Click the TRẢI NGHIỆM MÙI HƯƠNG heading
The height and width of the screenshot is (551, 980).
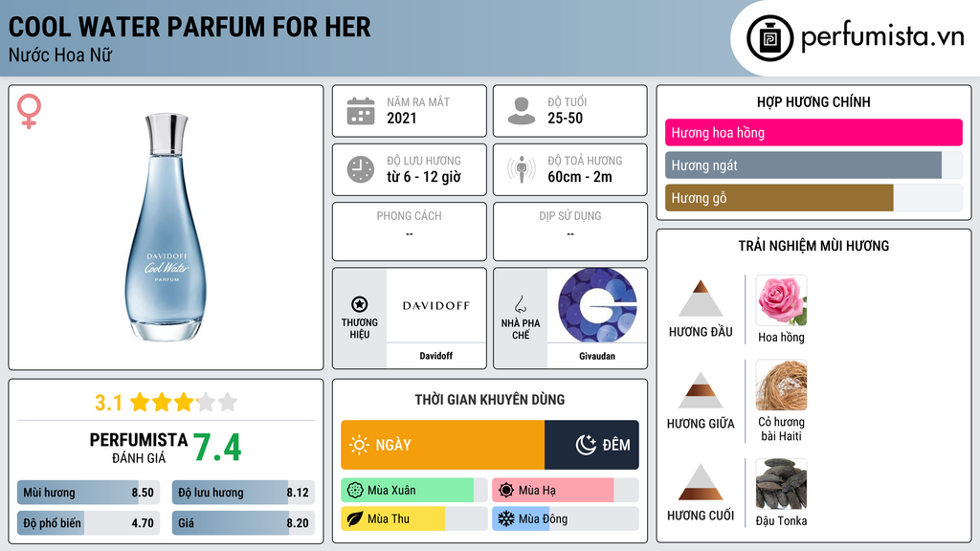tap(813, 246)
